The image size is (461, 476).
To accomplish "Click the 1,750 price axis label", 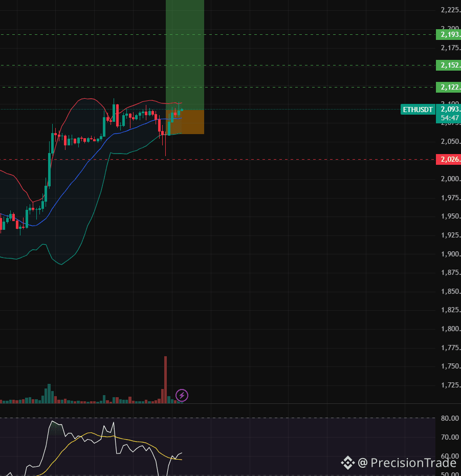I will [x=450, y=366].
